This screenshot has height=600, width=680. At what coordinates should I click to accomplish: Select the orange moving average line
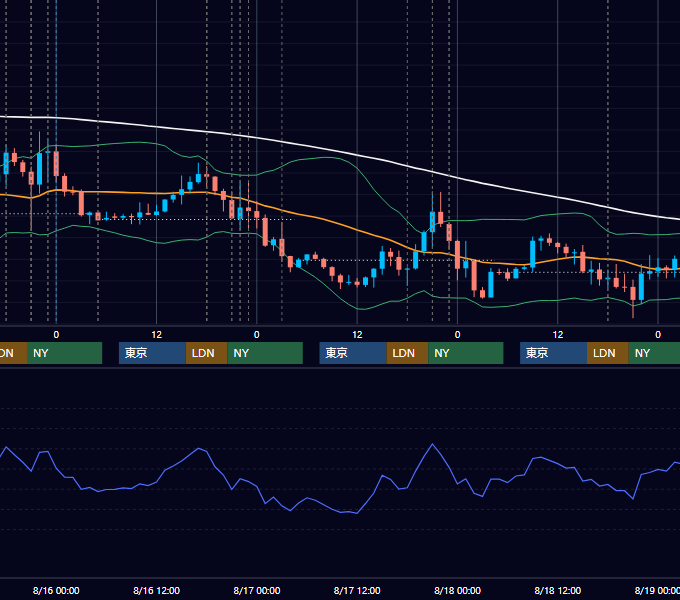pyautogui.click(x=357, y=231)
